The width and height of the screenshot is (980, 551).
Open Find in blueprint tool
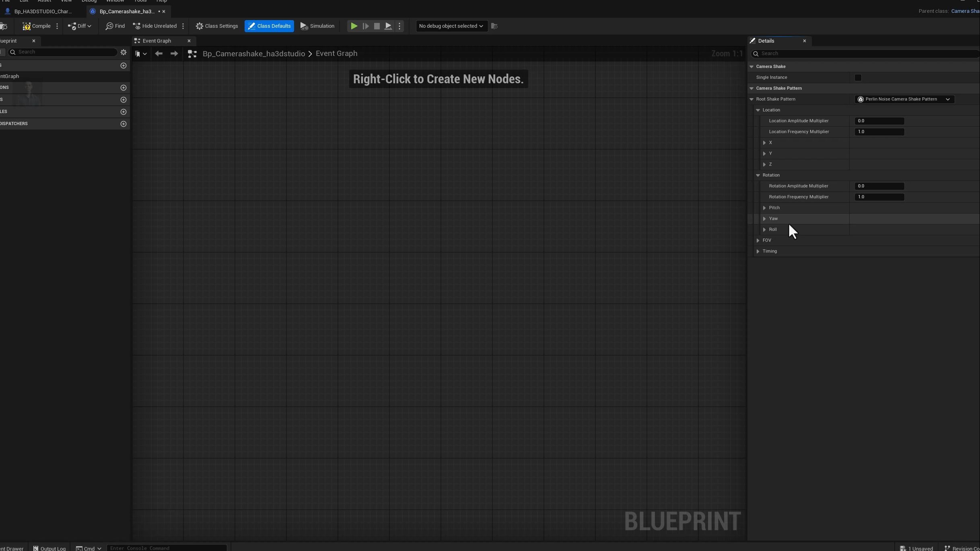click(115, 26)
